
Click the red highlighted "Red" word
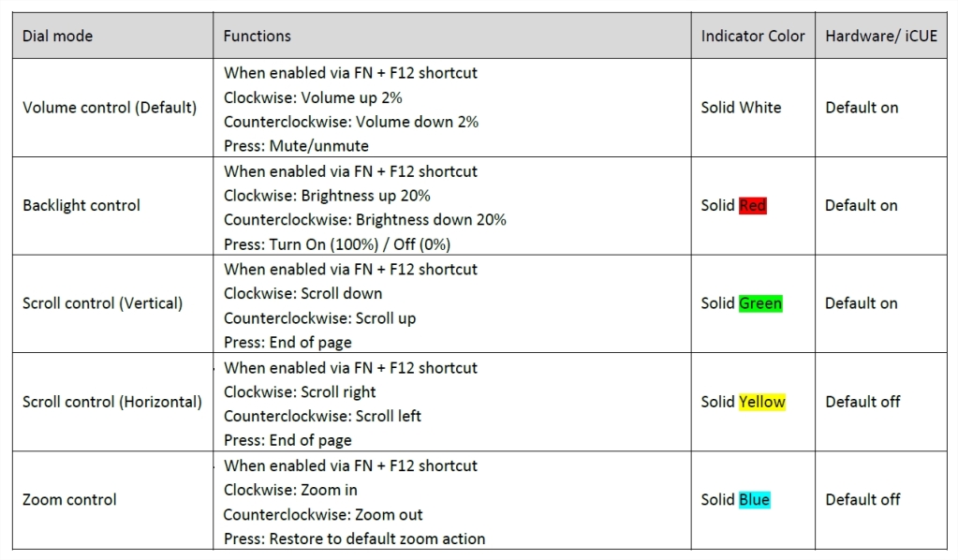click(752, 205)
